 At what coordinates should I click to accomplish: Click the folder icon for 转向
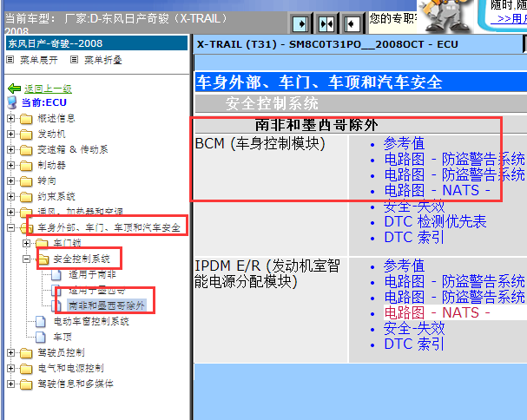tap(26, 181)
